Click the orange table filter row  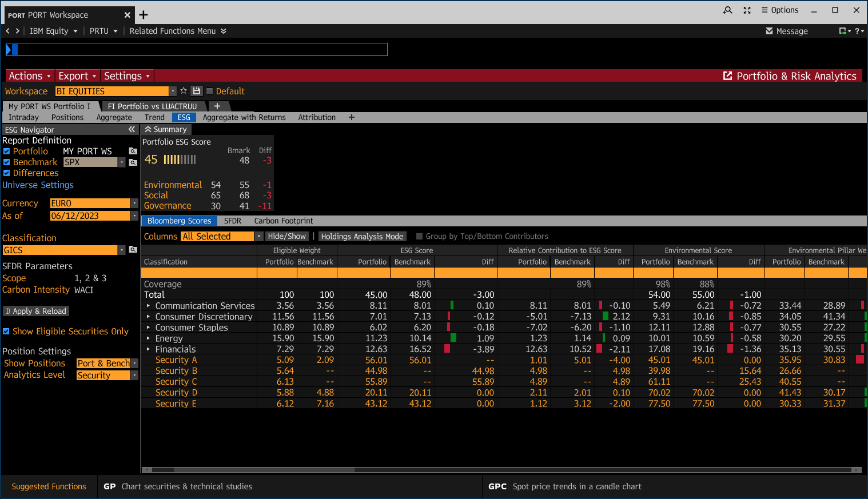[x=504, y=273]
